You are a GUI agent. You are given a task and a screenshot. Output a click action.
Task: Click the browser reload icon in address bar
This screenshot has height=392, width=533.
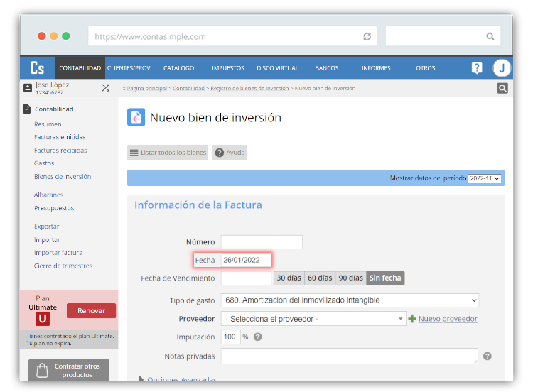367,36
